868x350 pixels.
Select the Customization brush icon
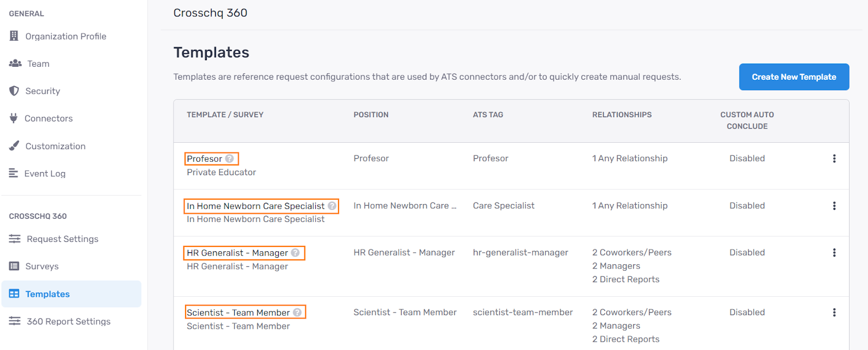click(15, 145)
